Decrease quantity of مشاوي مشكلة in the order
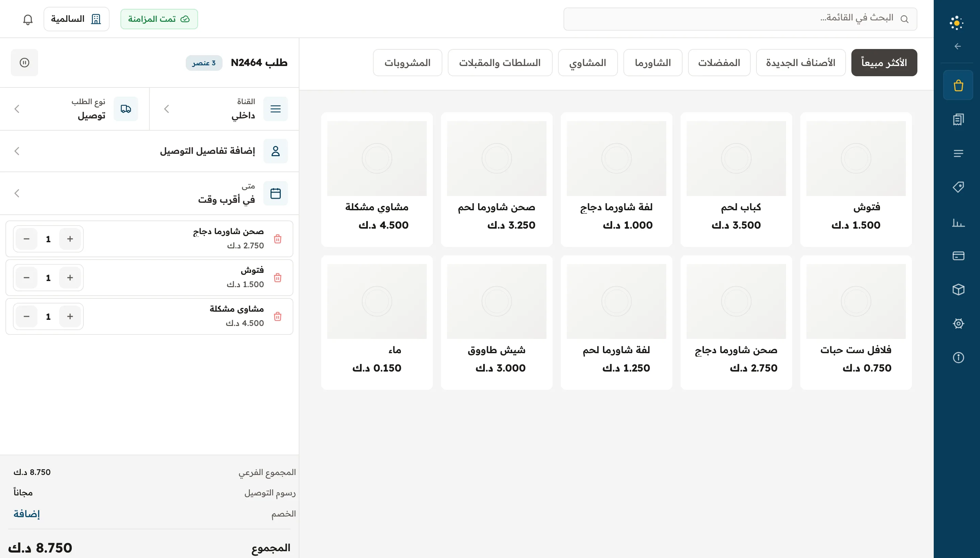 pos(27,316)
